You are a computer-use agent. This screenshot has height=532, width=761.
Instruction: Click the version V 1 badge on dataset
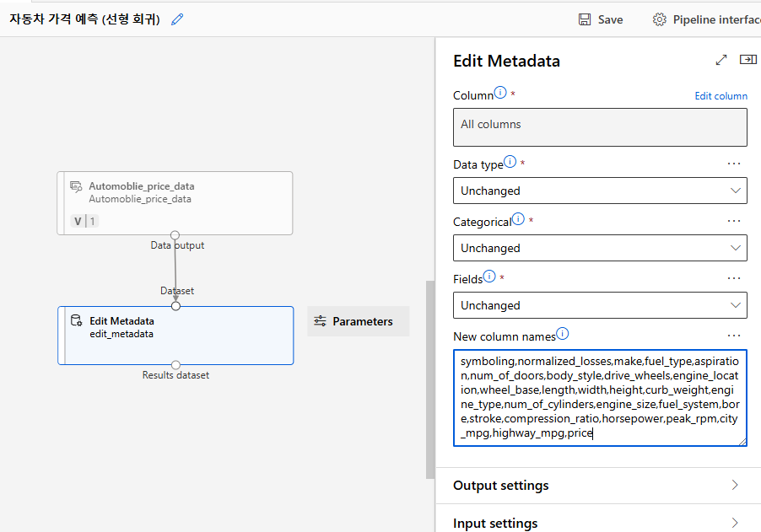point(84,221)
